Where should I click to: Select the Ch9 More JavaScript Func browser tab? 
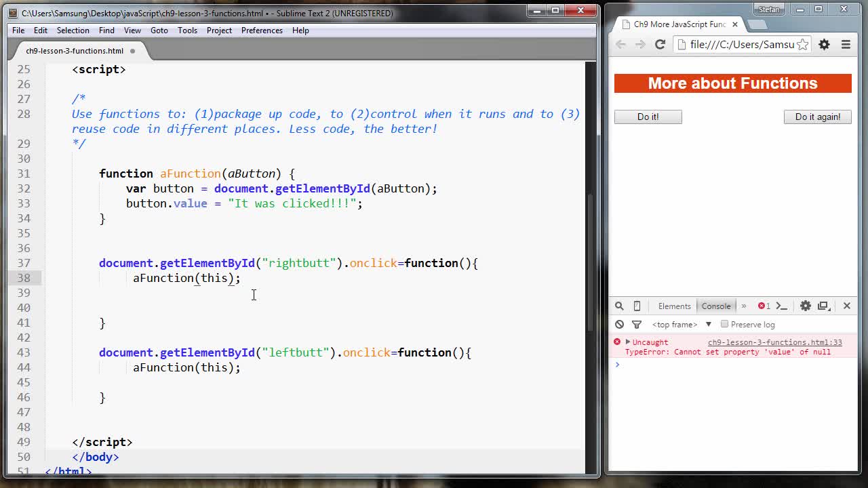click(x=678, y=24)
